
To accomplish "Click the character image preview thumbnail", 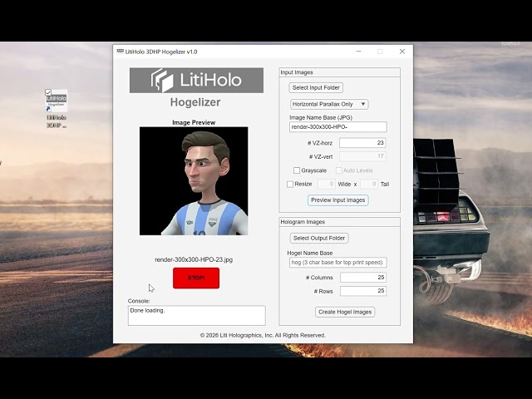I will click(194, 181).
